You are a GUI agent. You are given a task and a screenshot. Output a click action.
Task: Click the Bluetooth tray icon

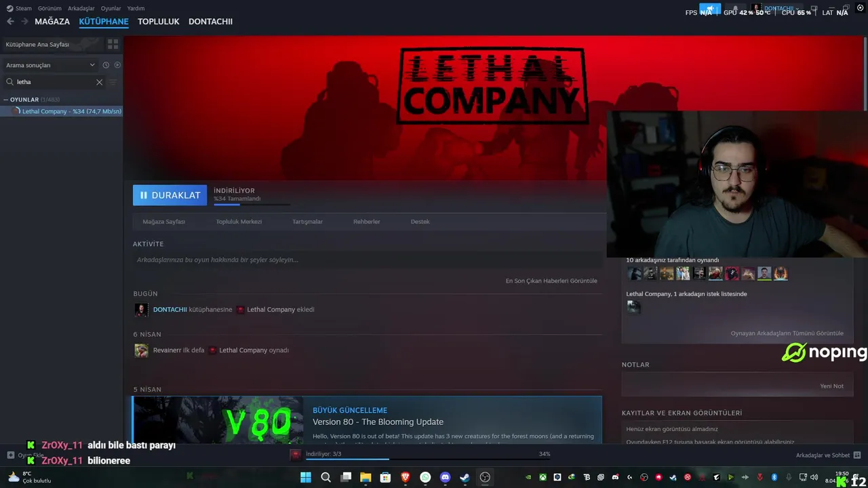pos(774,477)
